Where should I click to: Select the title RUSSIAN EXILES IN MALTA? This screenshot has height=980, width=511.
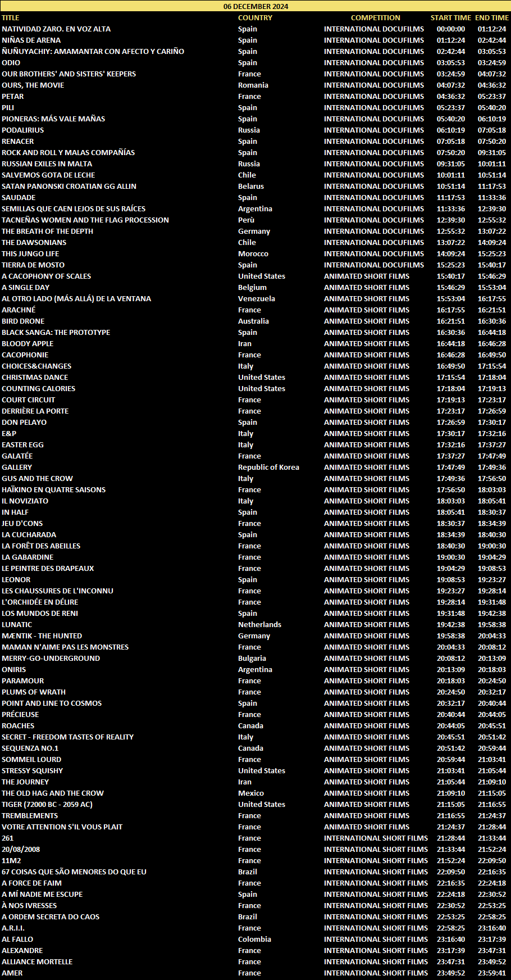tap(47, 164)
